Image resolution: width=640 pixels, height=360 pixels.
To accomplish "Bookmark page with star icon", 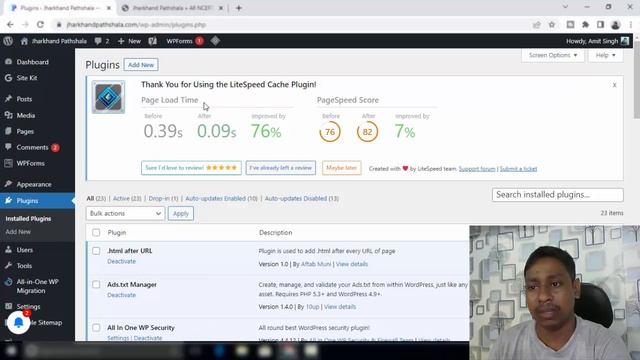I will (x=552, y=24).
